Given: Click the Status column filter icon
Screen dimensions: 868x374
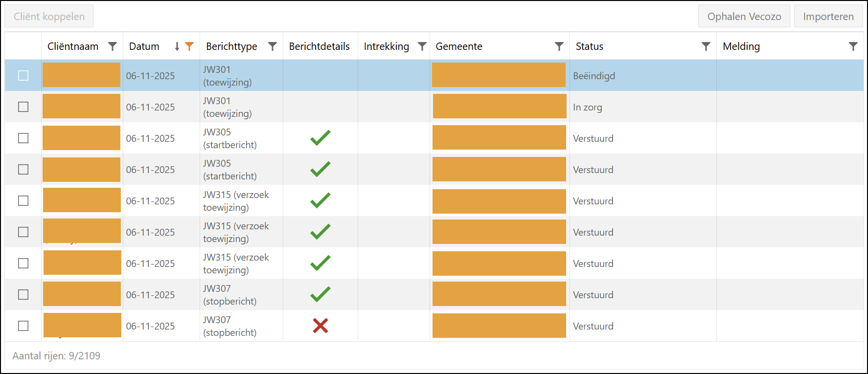Looking at the screenshot, I should [x=706, y=46].
